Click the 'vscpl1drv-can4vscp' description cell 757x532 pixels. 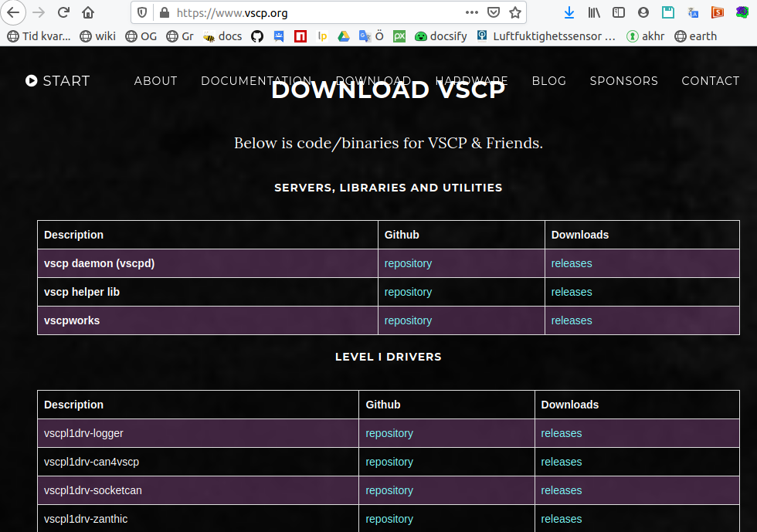[x=198, y=462]
